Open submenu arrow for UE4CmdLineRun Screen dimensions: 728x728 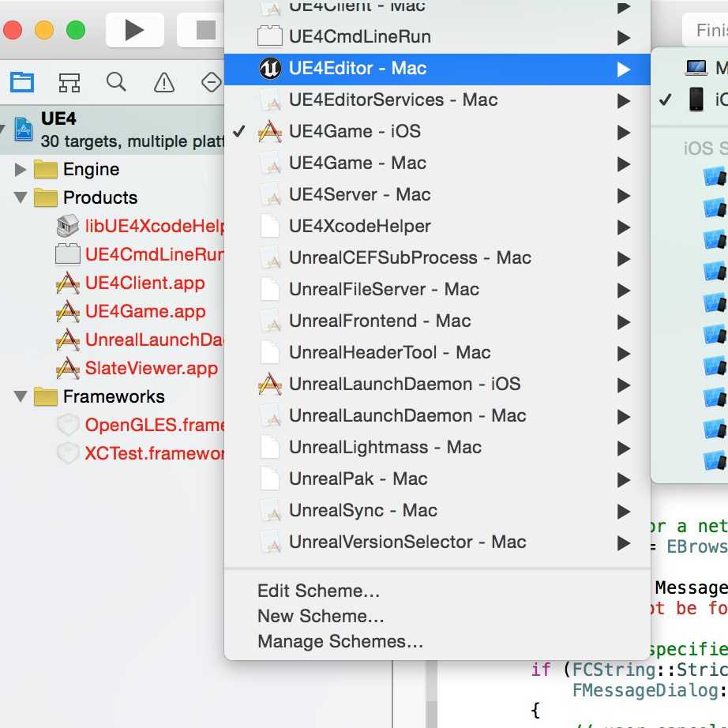[x=624, y=38]
